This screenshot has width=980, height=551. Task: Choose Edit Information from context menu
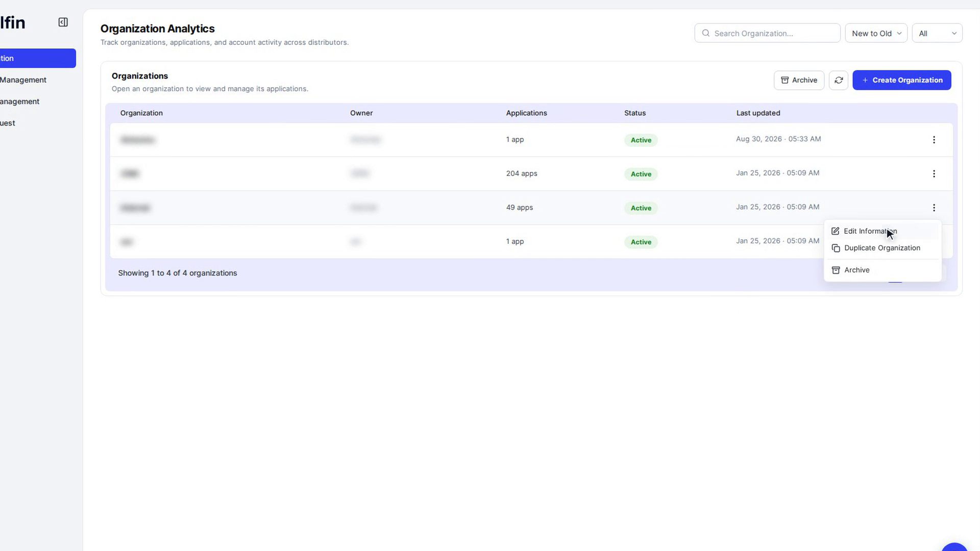tap(883, 231)
